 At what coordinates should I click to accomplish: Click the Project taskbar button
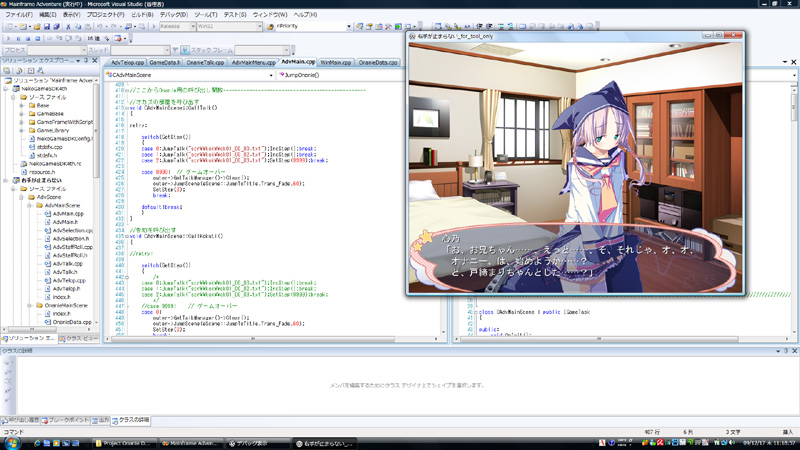click(125, 443)
